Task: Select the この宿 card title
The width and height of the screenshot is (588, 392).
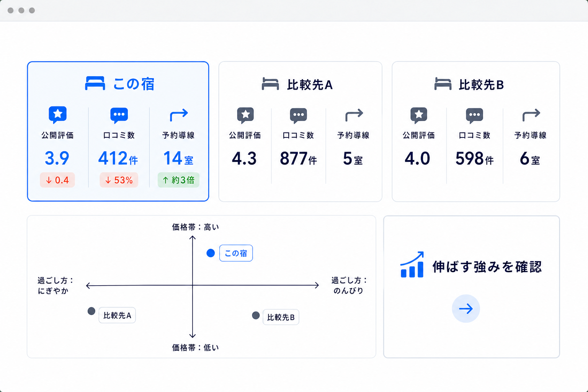Action: click(134, 84)
